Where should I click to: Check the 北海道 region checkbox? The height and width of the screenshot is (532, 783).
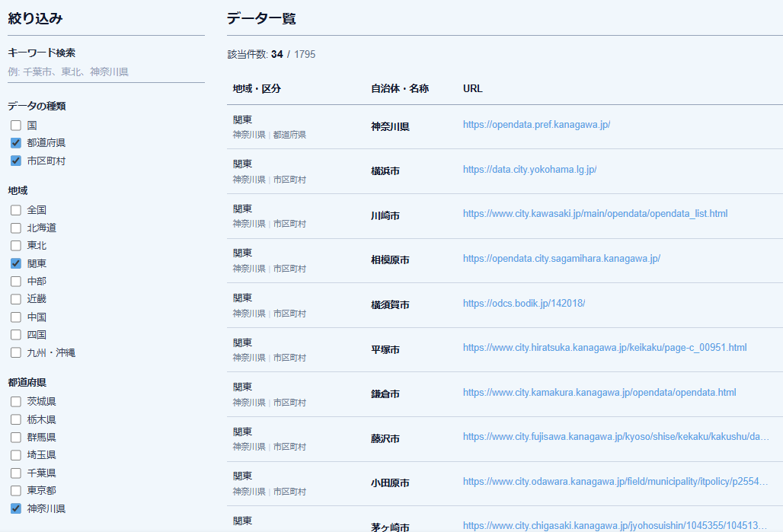click(x=16, y=228)
